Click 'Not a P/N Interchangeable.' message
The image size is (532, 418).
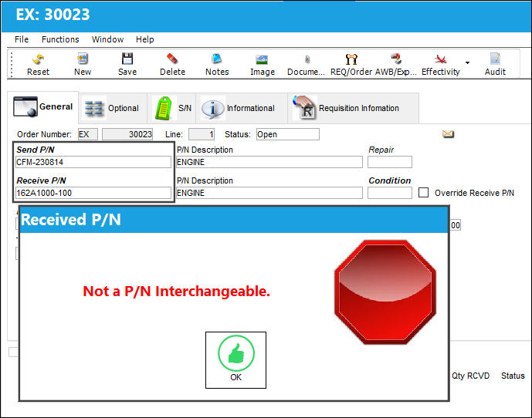click(176, 292)
